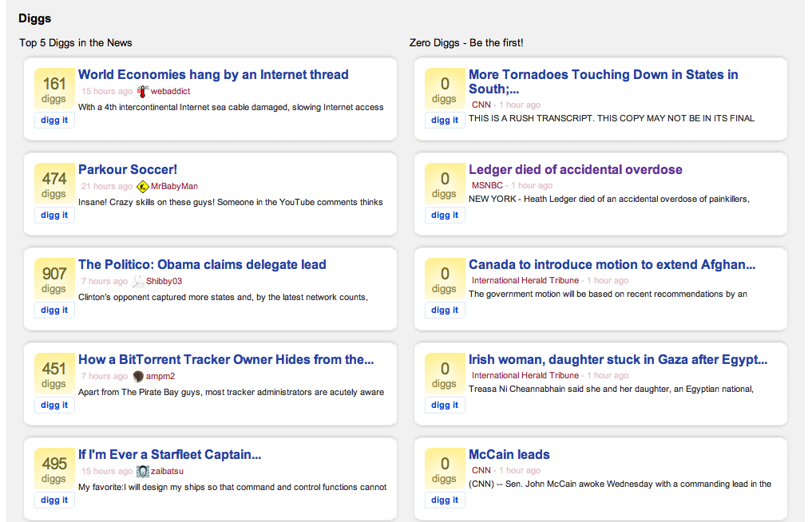Visit the MSNBC source link
Screen dimensions: 812x522
pos(487,186)
